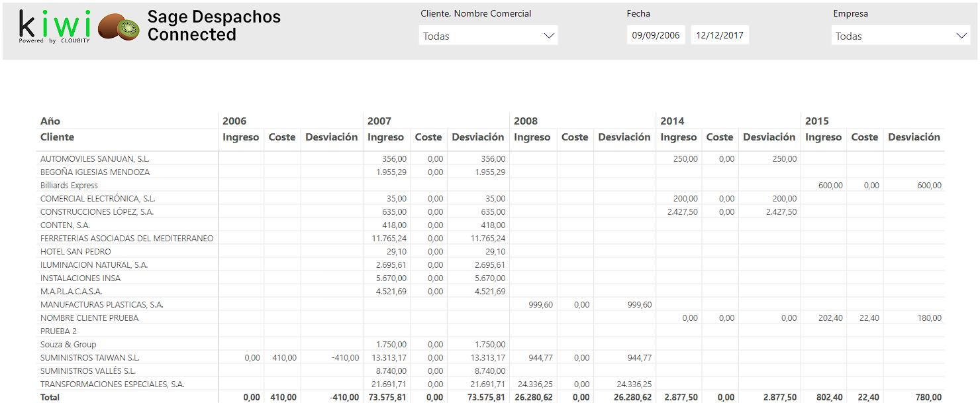
Task: Sort by Ingreso under 2015
Action: 824,137
